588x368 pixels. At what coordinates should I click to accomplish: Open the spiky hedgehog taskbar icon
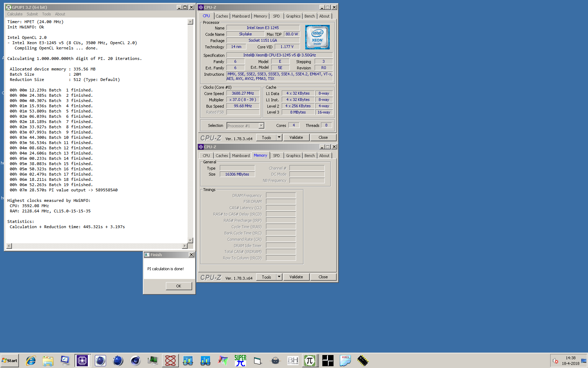(275, 360)
